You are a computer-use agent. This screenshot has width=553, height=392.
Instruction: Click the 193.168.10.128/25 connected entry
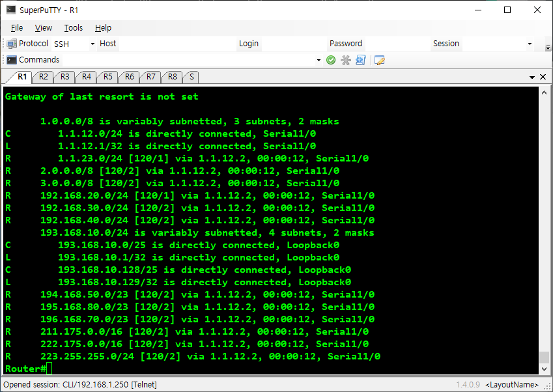(178, 270)
